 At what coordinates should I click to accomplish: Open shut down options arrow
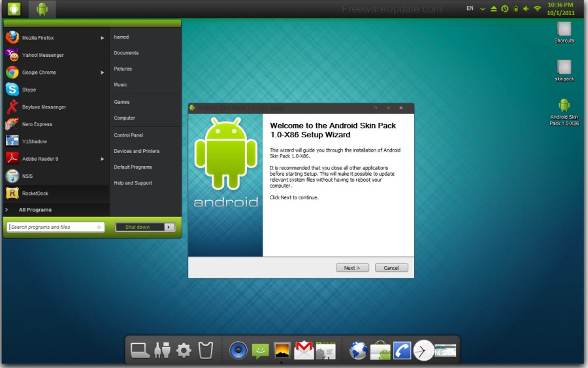click(169, 227)
